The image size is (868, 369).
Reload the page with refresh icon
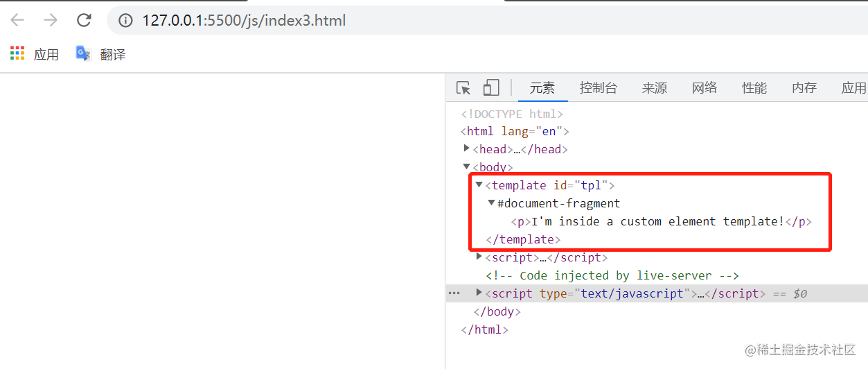pos(84,20)
